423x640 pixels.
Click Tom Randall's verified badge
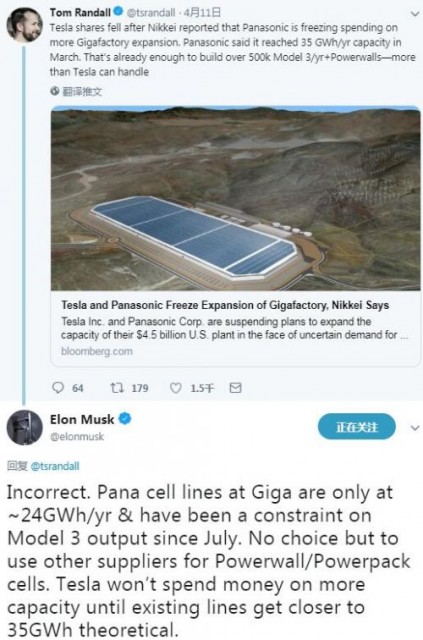pos(118,12)
